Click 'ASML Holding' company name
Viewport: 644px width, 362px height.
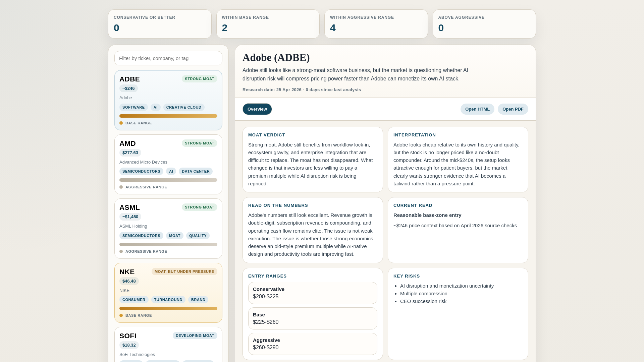(x=133, y=226)
